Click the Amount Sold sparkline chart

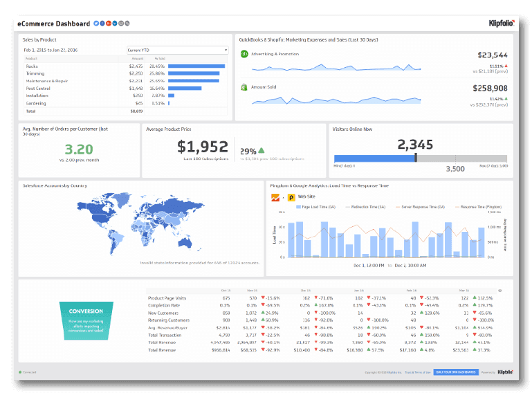[x=336, y=100]
